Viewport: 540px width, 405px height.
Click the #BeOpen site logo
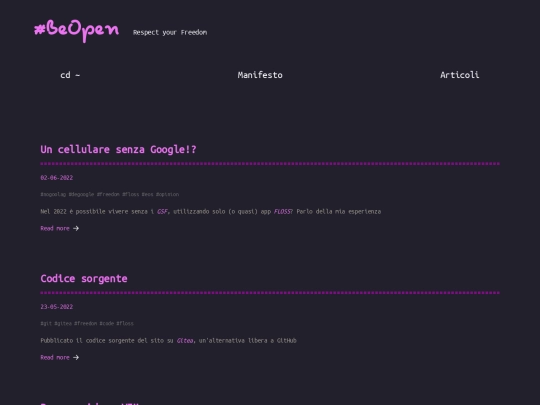(76, 31)
